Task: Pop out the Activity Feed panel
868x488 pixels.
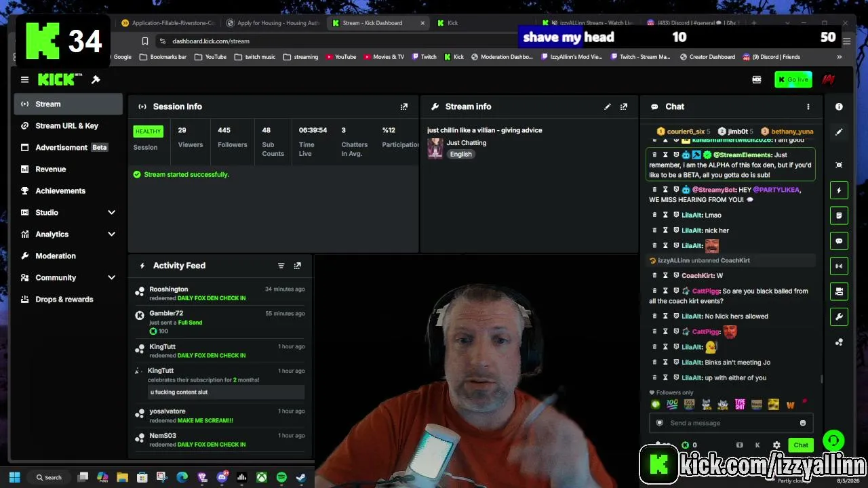Action: (x=297, y=266)
